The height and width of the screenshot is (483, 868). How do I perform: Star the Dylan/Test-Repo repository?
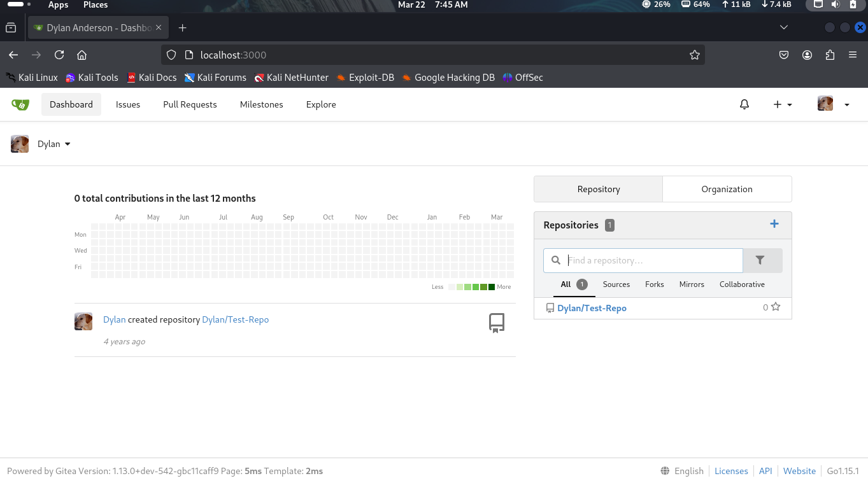[x=775, y=307]
